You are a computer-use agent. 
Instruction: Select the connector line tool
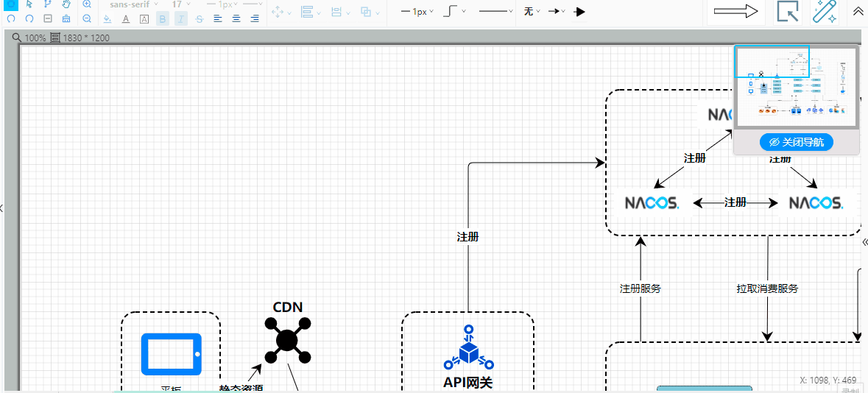click(48, 4)
